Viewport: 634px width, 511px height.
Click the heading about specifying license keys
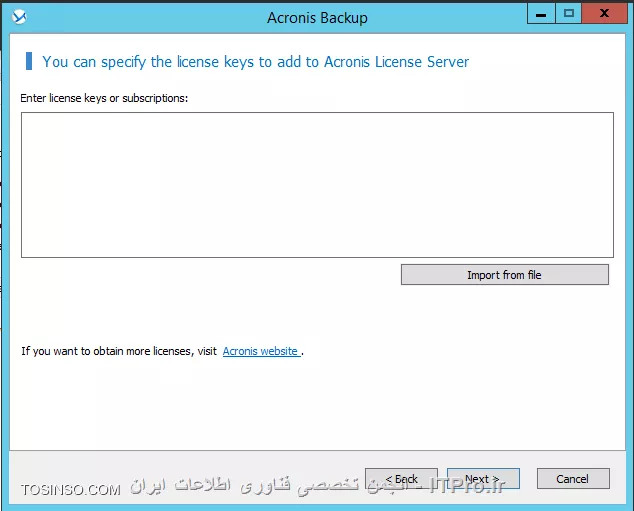(256, 62)
